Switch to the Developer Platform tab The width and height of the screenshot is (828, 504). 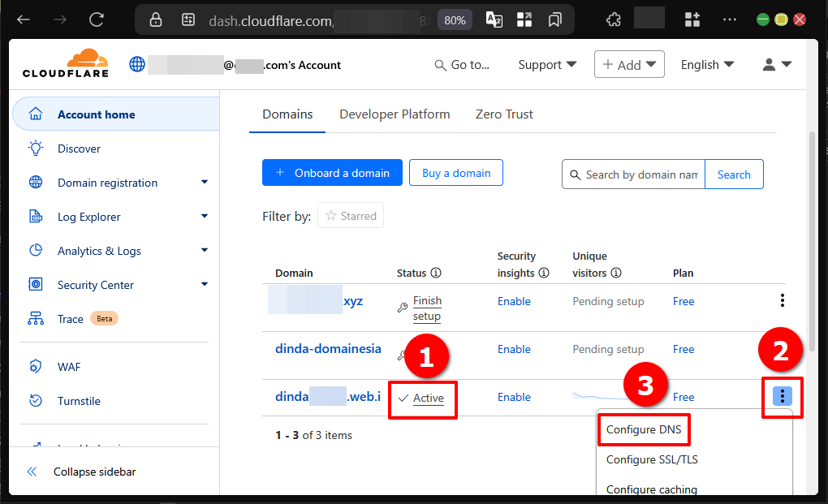[x=395, y=114]
